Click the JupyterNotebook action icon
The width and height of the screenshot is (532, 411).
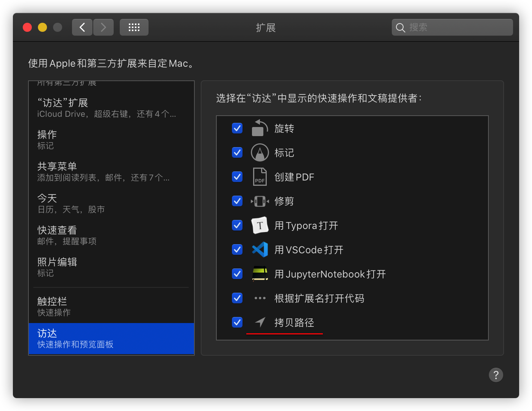point(260,274)
